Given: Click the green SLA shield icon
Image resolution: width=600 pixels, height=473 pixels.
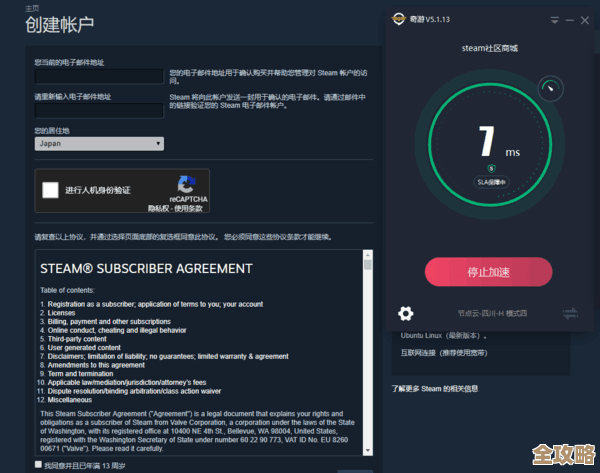Looking at the screenshot, I should click(491, 168).
